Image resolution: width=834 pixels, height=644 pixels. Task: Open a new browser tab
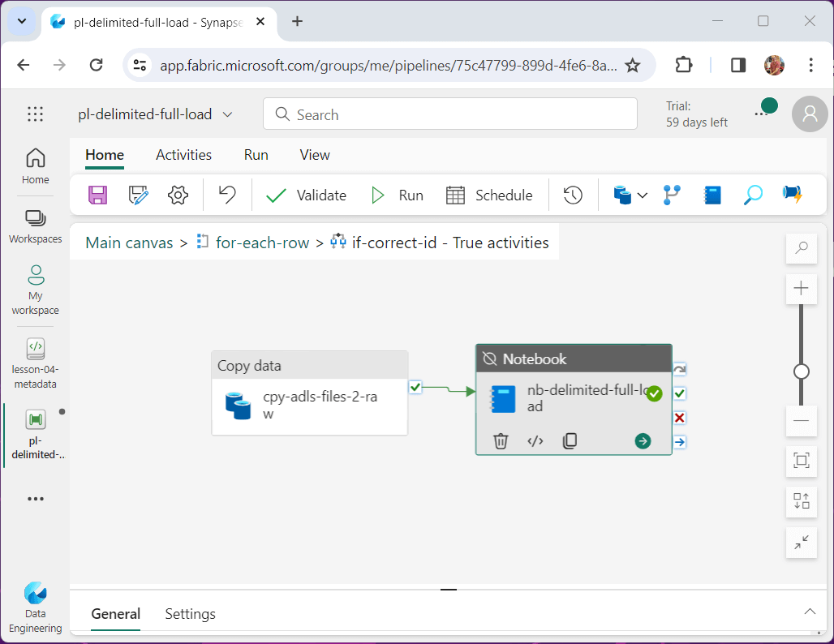(297, 21)
